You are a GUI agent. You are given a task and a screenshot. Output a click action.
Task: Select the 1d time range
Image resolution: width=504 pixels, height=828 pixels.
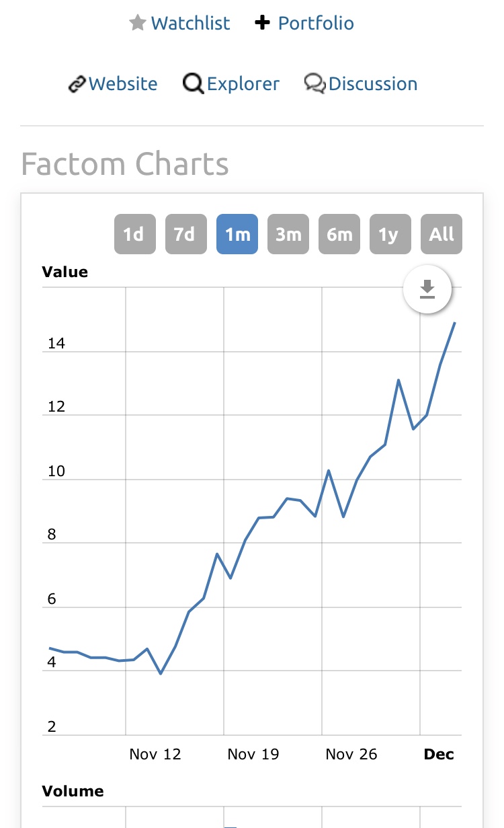tap(134, 234)
